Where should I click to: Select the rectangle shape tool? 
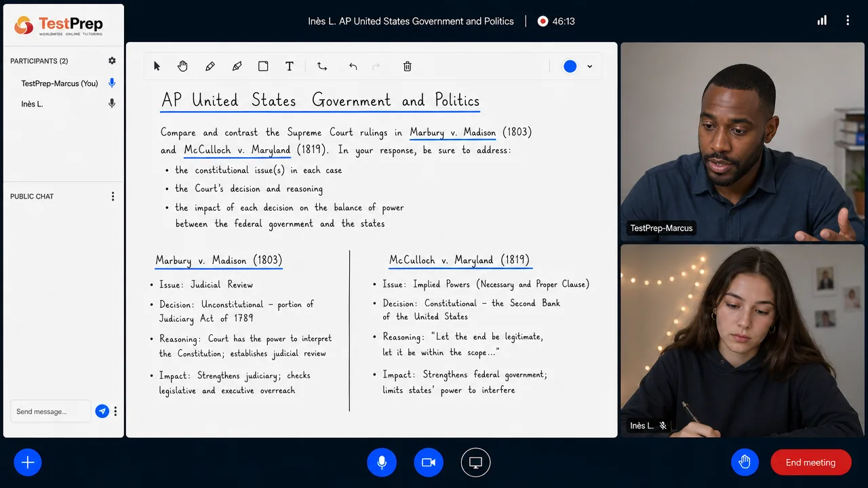[263, 66]
